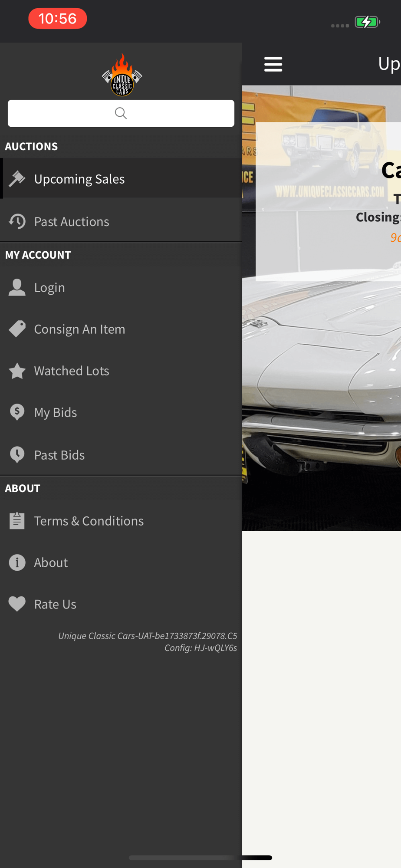
Task: Tap the info circle icon beside About
Action: 17,562
